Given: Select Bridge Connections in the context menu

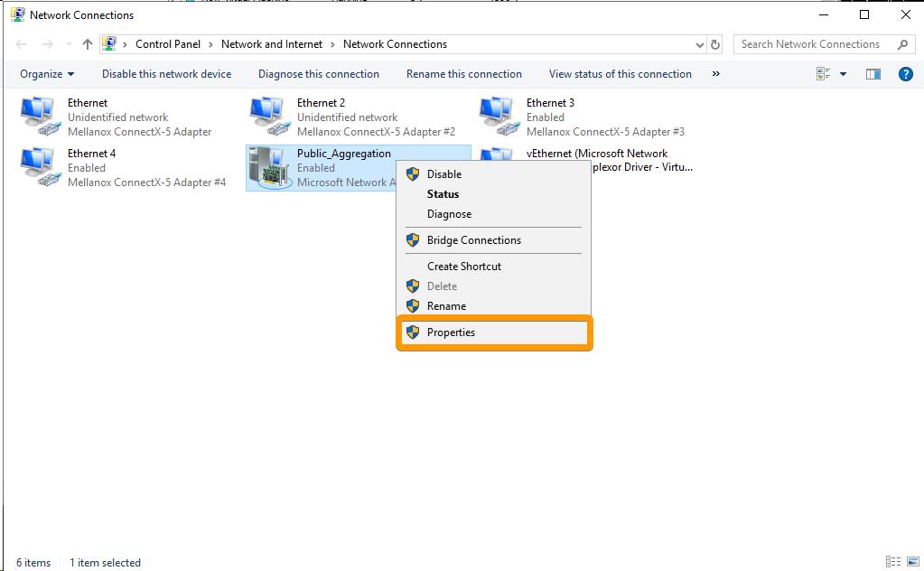Looking at the screenshot, I should [471, 239].
